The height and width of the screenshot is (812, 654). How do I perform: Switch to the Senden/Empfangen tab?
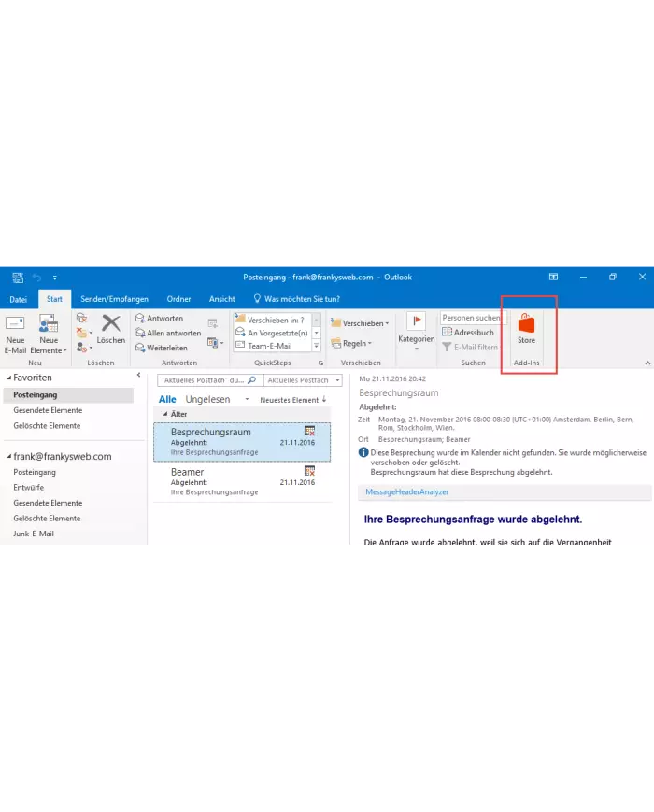point(114,299)
